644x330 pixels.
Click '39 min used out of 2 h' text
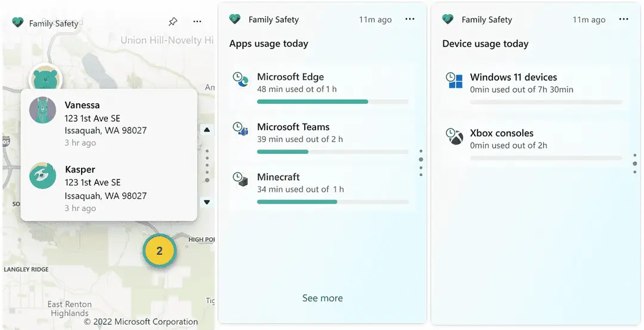point(300,139)
